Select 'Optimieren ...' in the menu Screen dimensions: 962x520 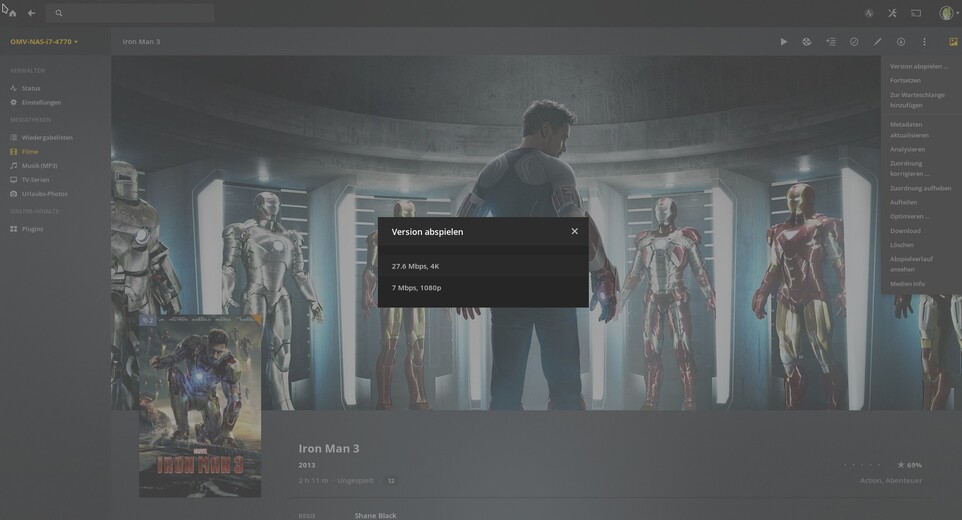click(x=909, y=216)
